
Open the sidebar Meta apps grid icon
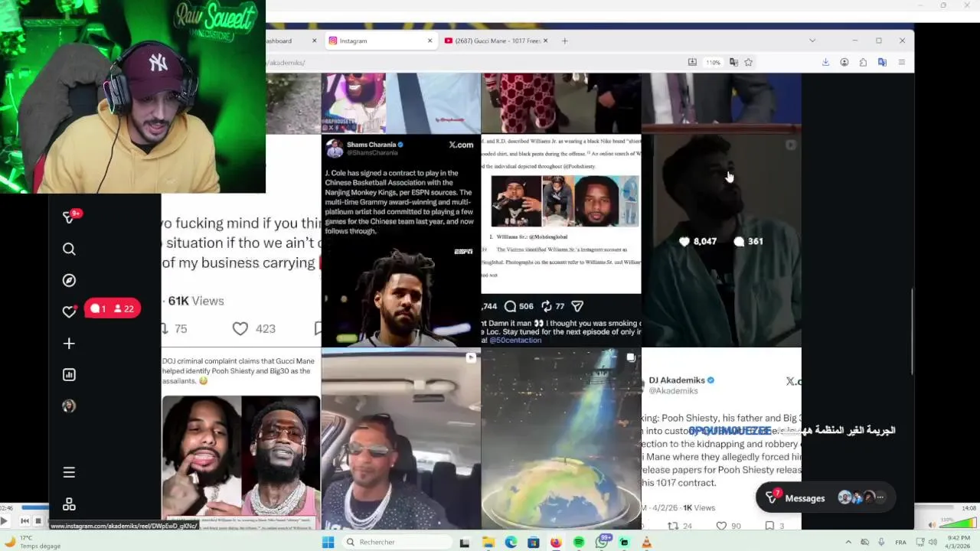point(69,504)
